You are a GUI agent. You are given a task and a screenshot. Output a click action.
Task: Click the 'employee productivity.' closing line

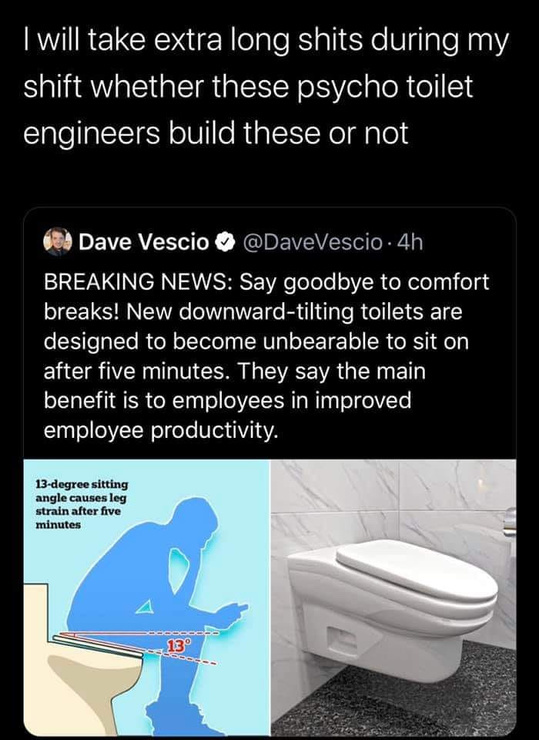tap(160, 430)
